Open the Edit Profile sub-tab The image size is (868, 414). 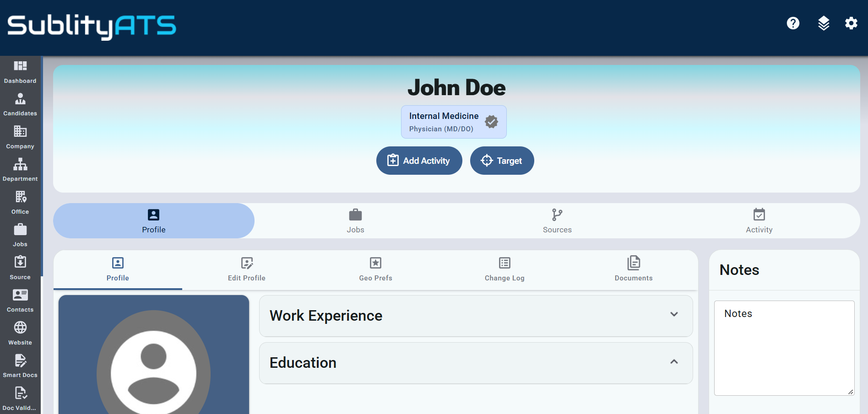pos(247,269)
